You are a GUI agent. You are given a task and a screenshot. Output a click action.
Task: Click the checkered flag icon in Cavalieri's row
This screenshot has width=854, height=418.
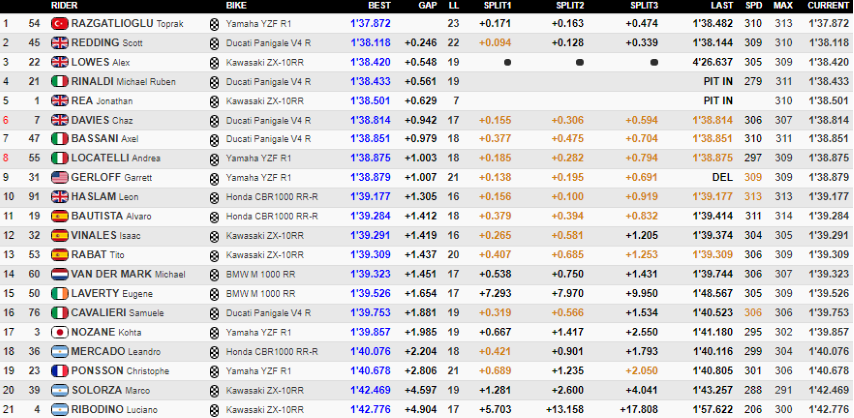click(214, 313)
